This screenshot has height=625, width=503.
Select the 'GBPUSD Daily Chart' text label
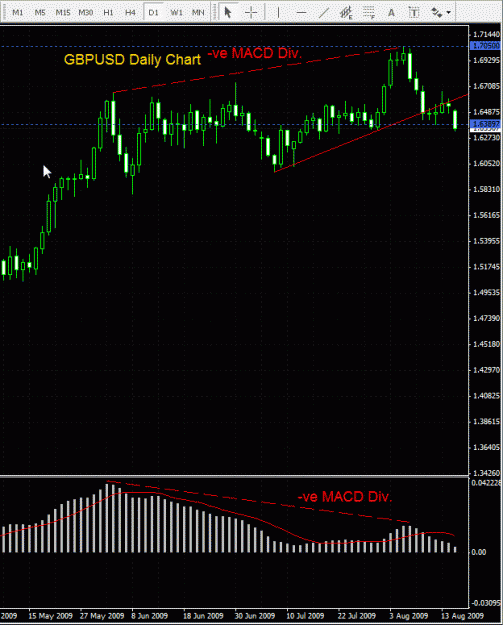point(132,59)
